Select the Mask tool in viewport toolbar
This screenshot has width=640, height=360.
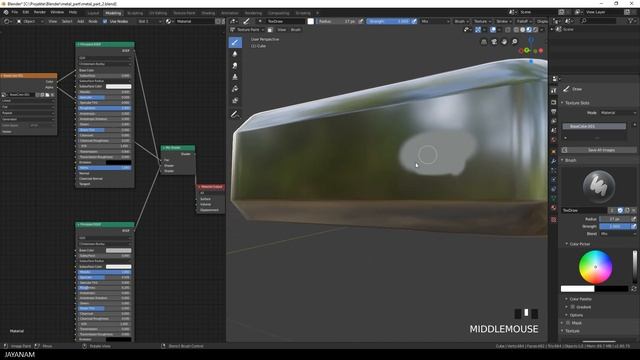tap(235, 100)
